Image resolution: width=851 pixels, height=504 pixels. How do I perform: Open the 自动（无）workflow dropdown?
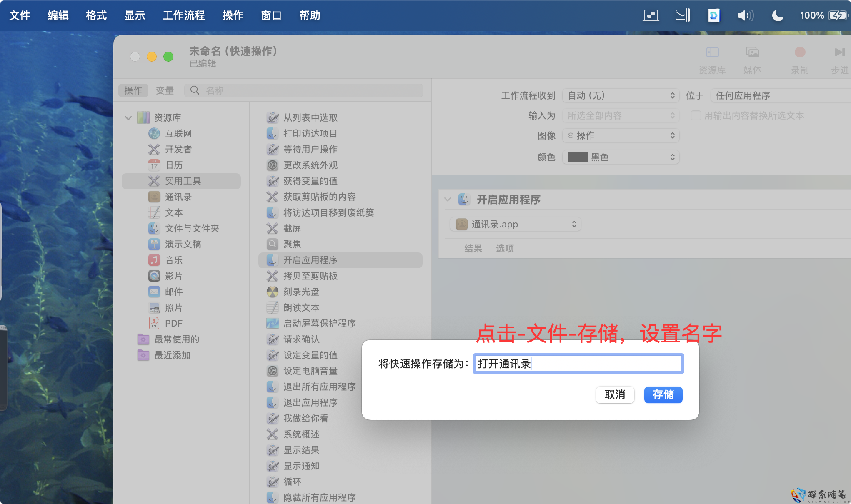tap(621, 95)
